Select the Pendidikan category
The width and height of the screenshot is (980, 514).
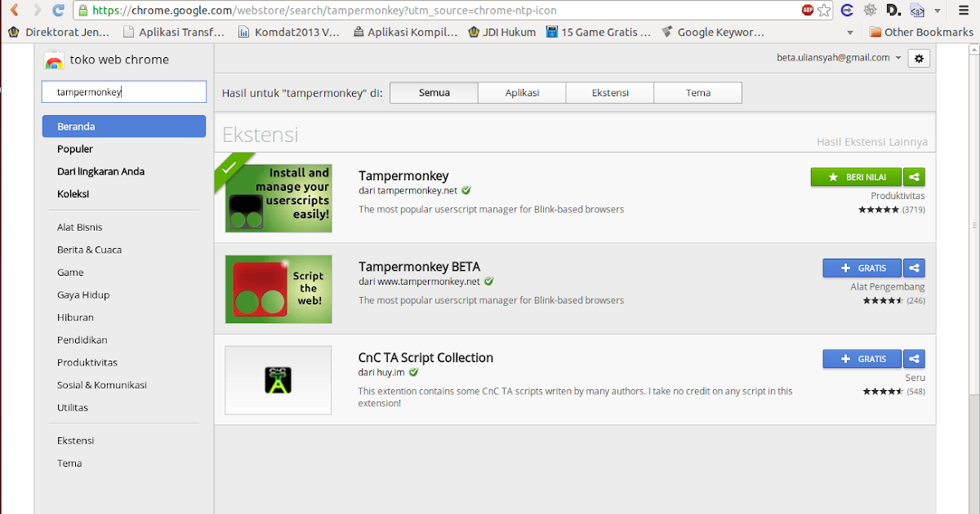[x=82, y=340]
